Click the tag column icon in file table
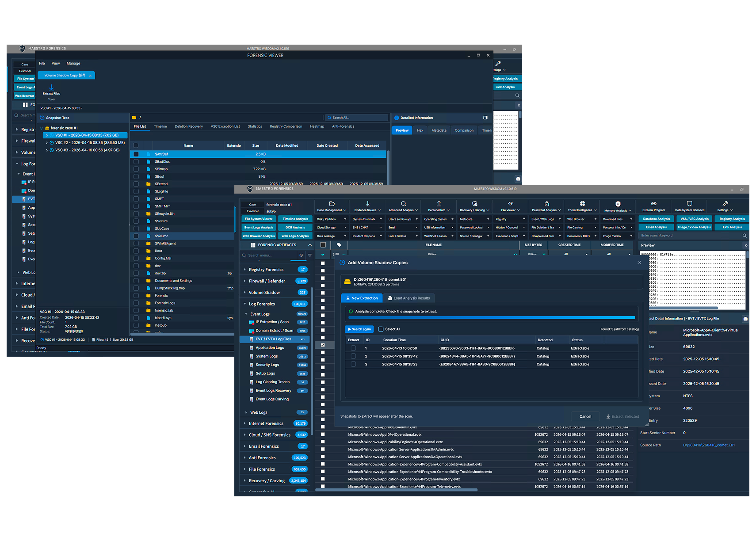Image resolution: width=756 pixels, height=541 pixels. coord(339,245)
